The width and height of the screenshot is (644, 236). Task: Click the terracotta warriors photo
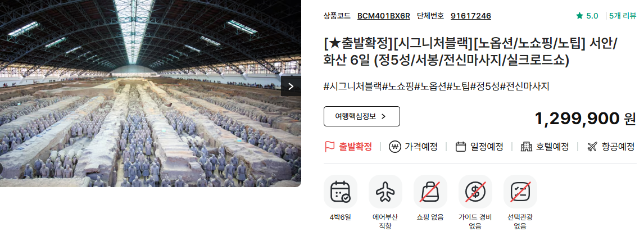(x=150, y=93)
